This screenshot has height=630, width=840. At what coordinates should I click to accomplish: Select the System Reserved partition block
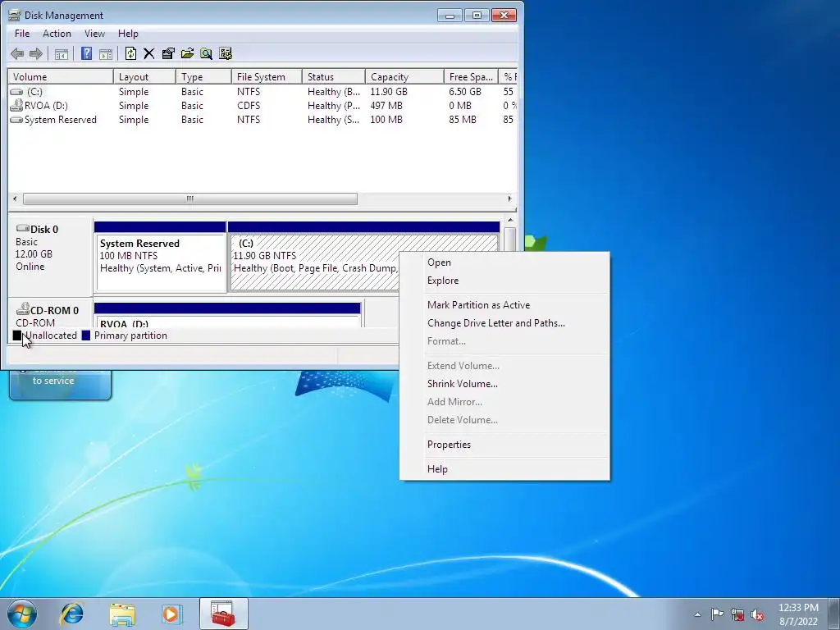pyautogui.click(x=160, y=257)
